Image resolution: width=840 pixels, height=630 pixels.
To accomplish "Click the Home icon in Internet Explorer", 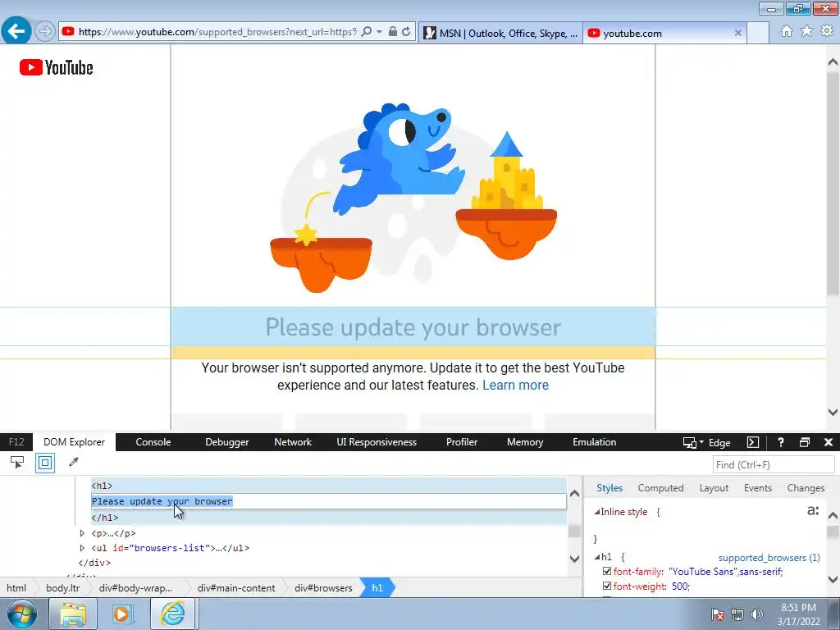I will click(787, 31).
